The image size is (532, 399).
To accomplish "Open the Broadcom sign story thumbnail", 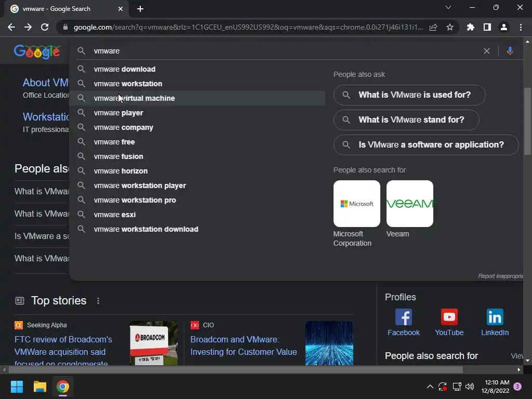I will point(153,343).
